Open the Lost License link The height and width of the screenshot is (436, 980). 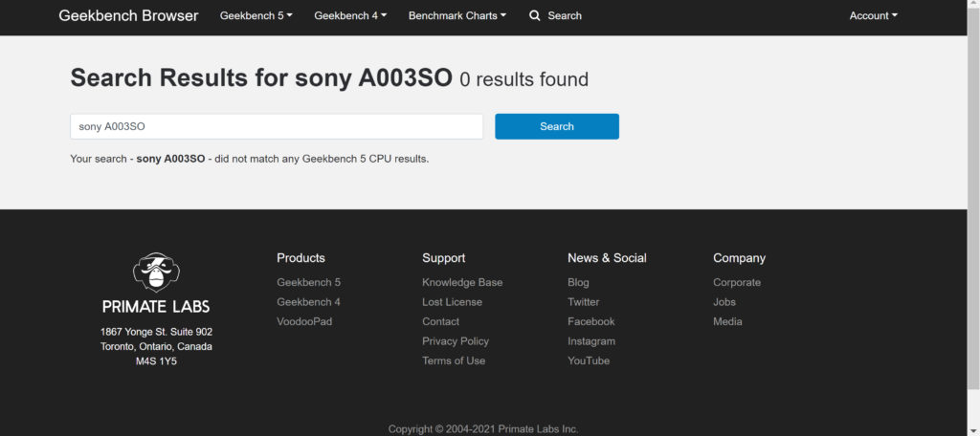pos(453,302)
